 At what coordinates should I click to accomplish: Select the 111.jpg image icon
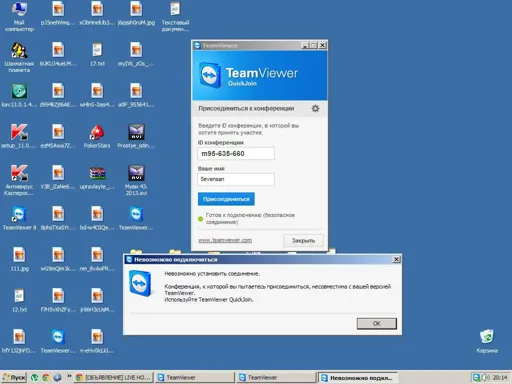click(x=19, y=259)
